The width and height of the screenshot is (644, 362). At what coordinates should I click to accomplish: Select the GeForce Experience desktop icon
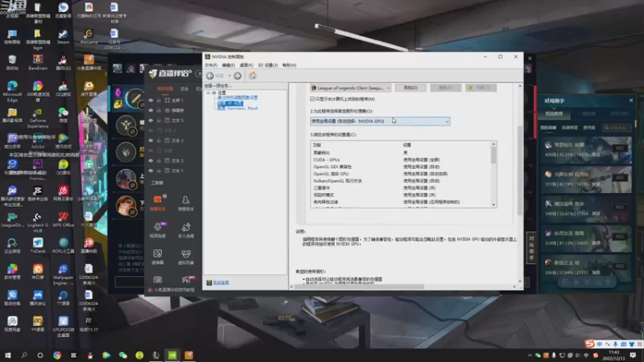tap(38, 117)
